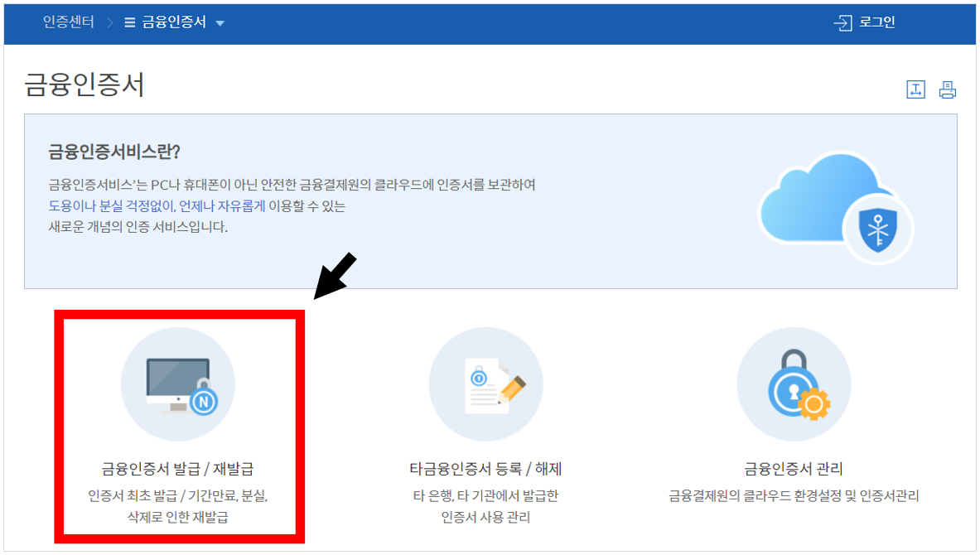Screen dimensions: 980x555
Task: Select the monitor icon for certificate issuance
Action: (177, 384)
